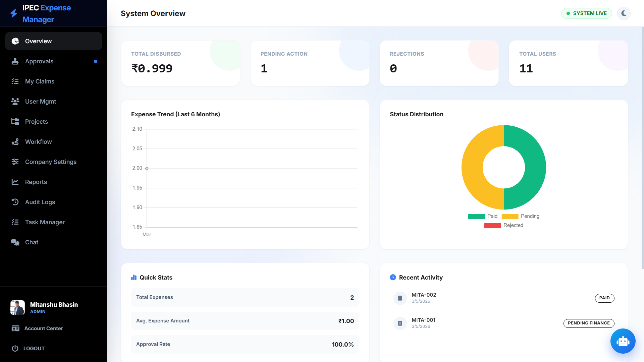Open the Reports menu item
Viewport: 644px width, 362px height.
point(36,182)
